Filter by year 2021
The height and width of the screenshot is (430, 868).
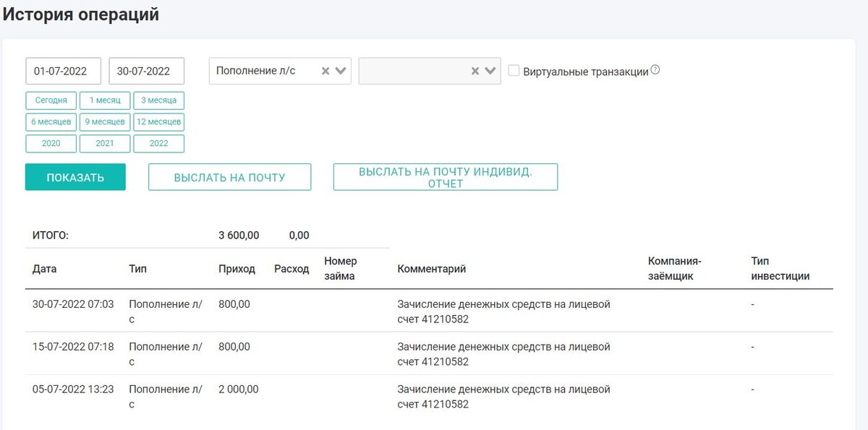tap(105, 144)
